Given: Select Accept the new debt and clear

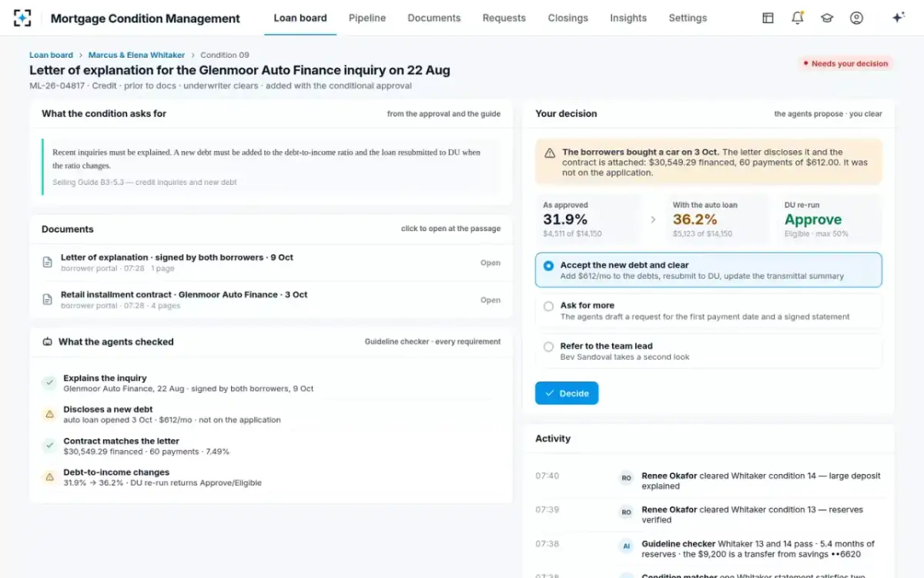Looking at the screenshot, I should pyautogui.click(x=708, y=270).
